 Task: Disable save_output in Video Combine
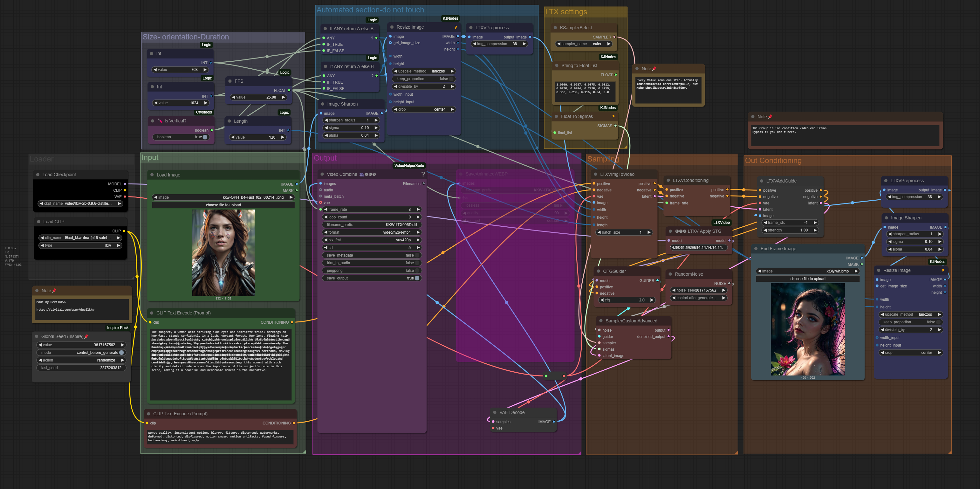(x=417, y=278)
